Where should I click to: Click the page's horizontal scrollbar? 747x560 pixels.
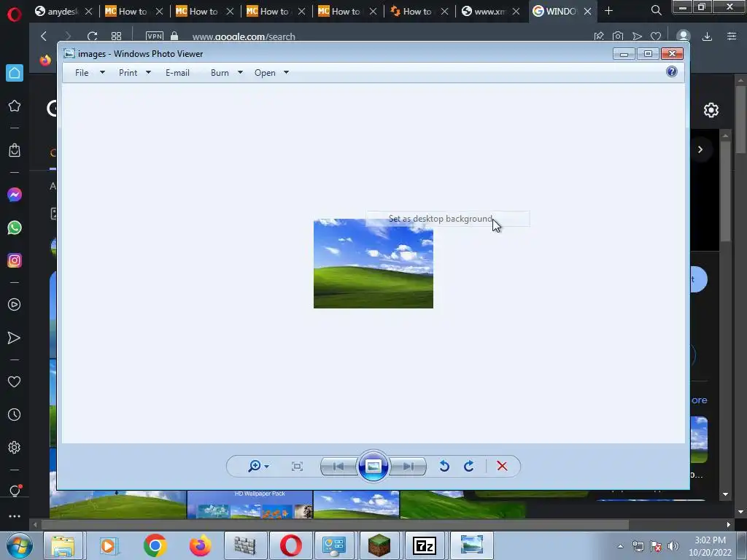[336, 525]
